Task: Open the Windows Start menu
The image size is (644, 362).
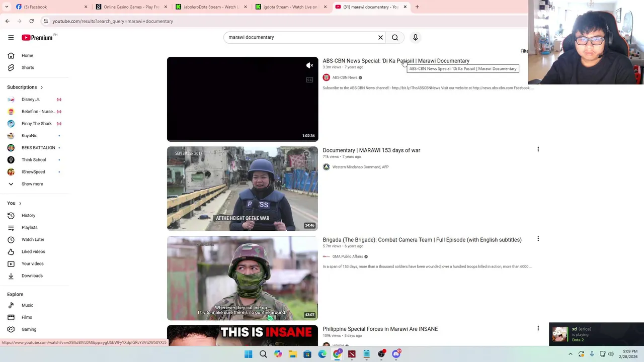Action: click(248, 354)
